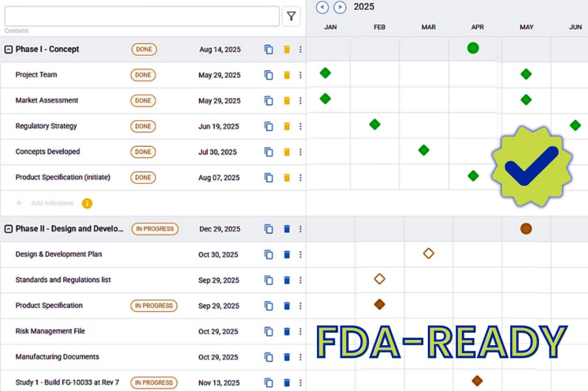Image resolution: width=588 pixels, height=391 pixels.
Task: Open the options menu on Standards and Regulations list
Action: [x=300, y=280]
